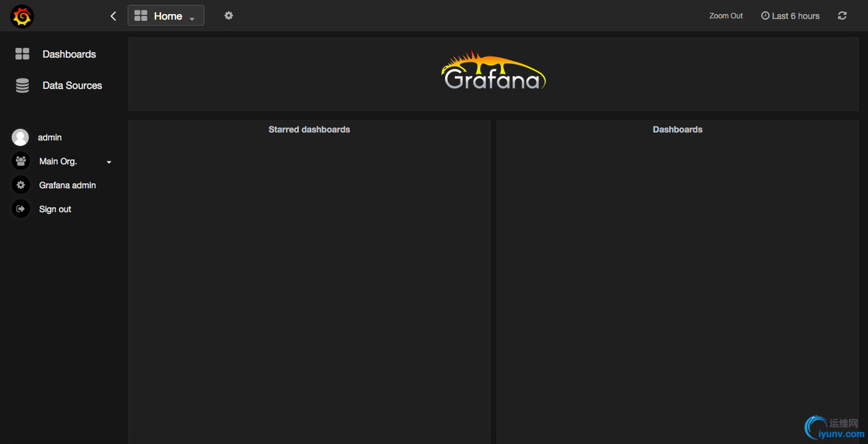Screen dimensions: 868x444
Task: Sign out of Grafana
Action: (55, 209)
